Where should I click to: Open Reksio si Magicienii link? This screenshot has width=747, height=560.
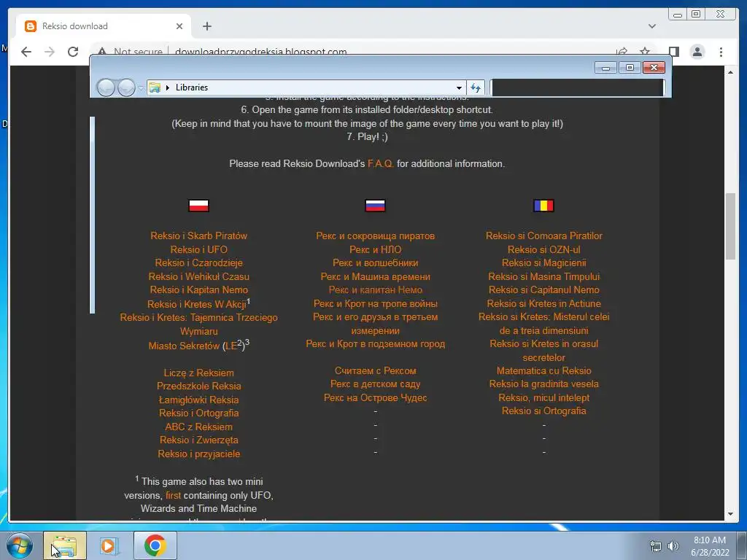(543, 262)
